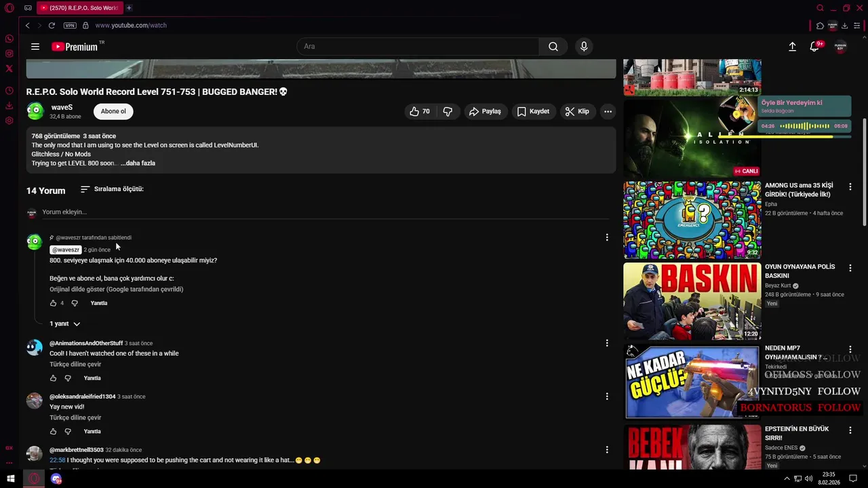Open Opera tab search magnifier

pyautogui.click(x=820, y=8)
